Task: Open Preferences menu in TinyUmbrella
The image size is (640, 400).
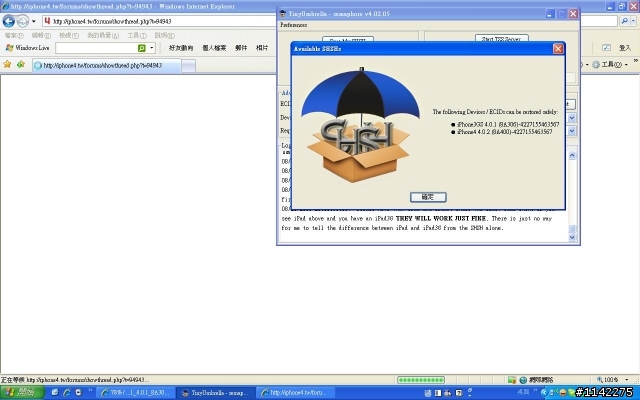Action: tap(293, 25)
